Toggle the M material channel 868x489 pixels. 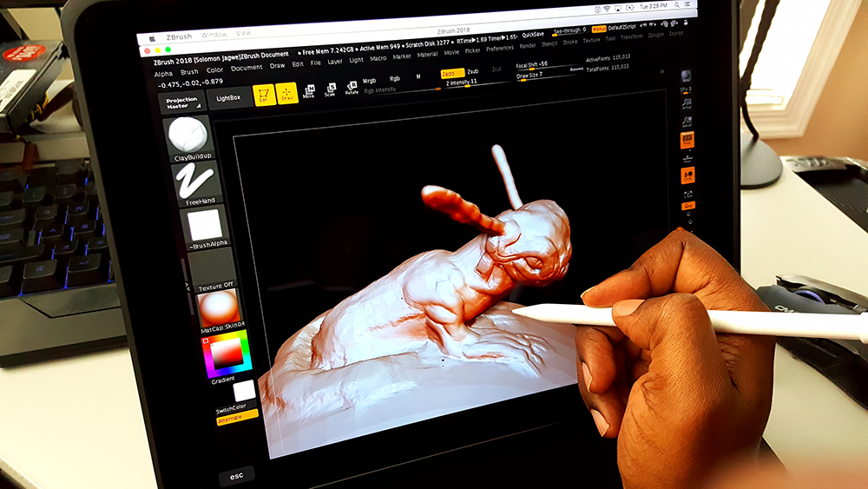418,77
